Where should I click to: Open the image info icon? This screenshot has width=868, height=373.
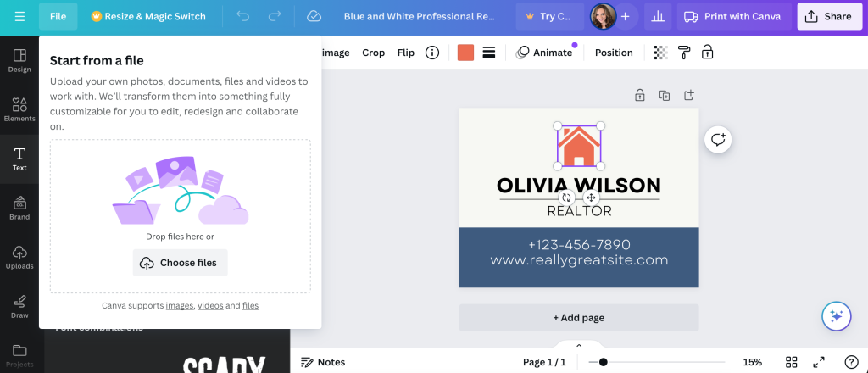click(431, 53)
